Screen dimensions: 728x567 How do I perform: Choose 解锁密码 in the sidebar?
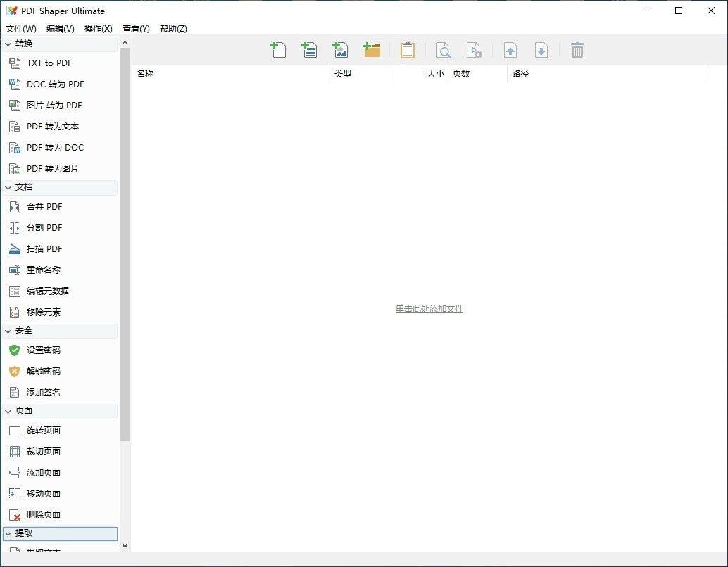pos(44,371)
